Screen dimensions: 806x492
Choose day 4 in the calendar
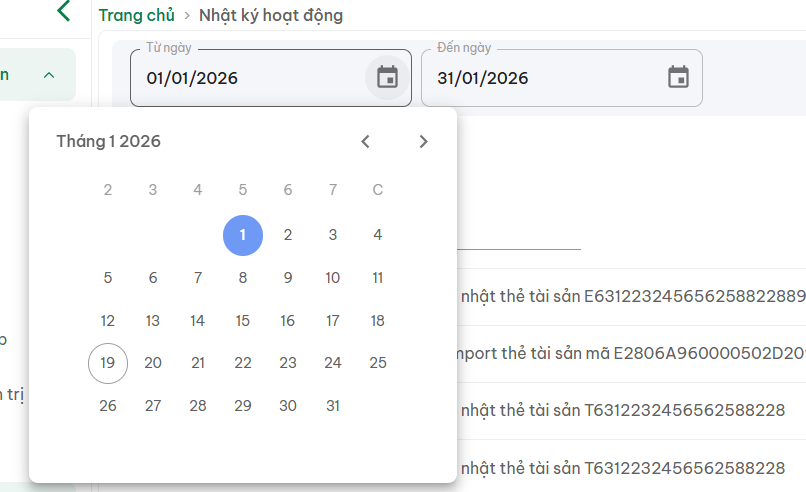coord(378,235)
